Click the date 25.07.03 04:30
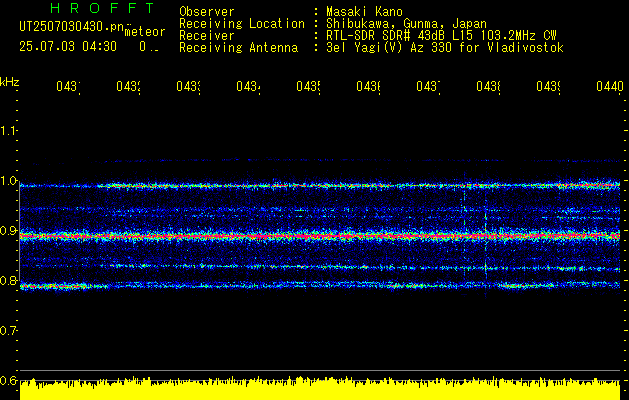This screenshot has height=400, width=629. coord(68,47)
